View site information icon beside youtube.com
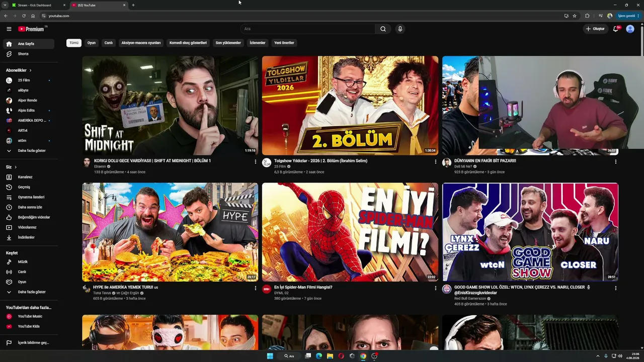The width and height of the screenshot is (644, 362). pyautogui.click(x=44, y=16)
